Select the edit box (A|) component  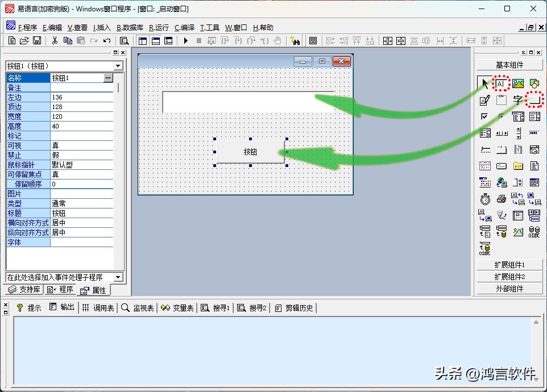pos(500,84)
